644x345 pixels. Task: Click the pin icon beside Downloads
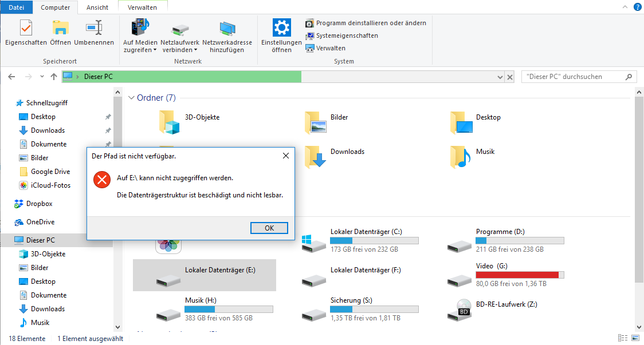[x=108, y=130]
